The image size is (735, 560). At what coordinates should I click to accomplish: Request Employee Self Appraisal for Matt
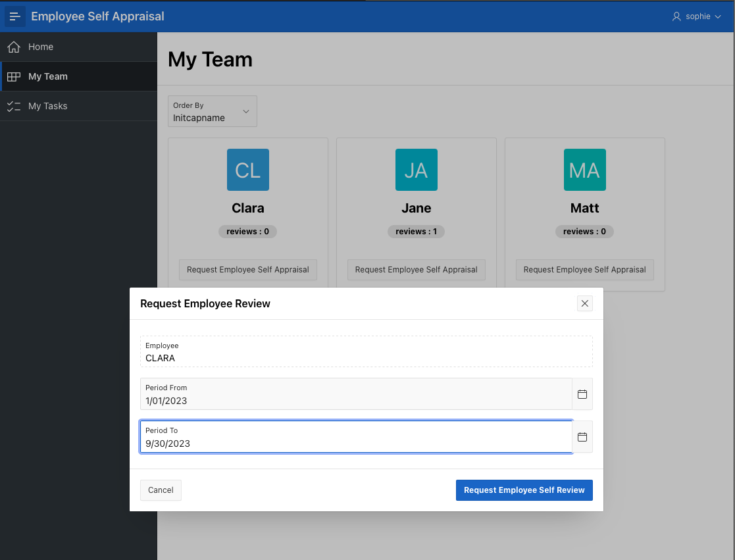[x=585, y=270]
